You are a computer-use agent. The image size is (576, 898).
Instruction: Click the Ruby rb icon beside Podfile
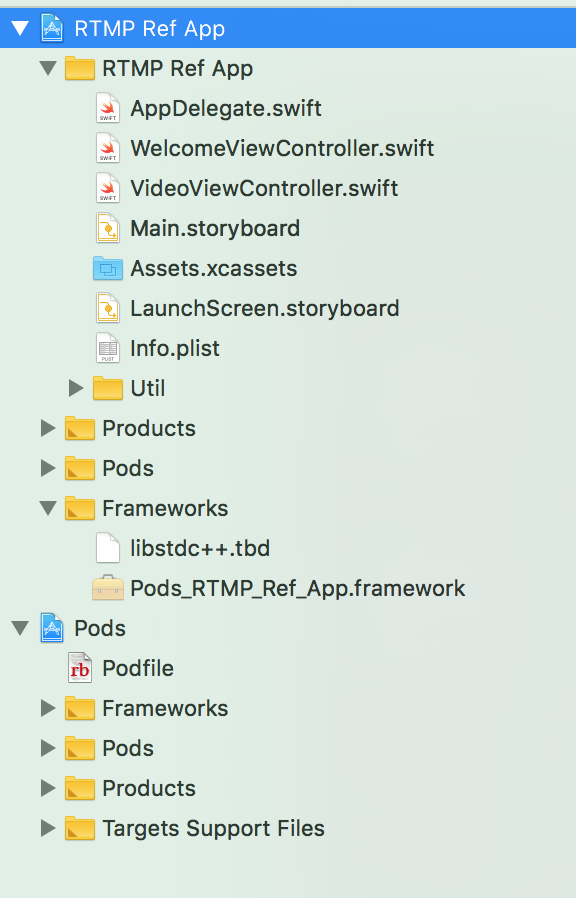80,668
